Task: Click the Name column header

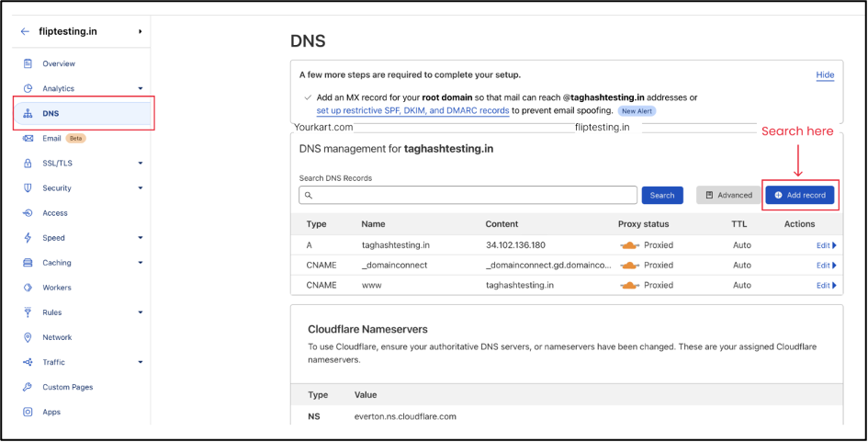Action: click(x=373, y=224)
